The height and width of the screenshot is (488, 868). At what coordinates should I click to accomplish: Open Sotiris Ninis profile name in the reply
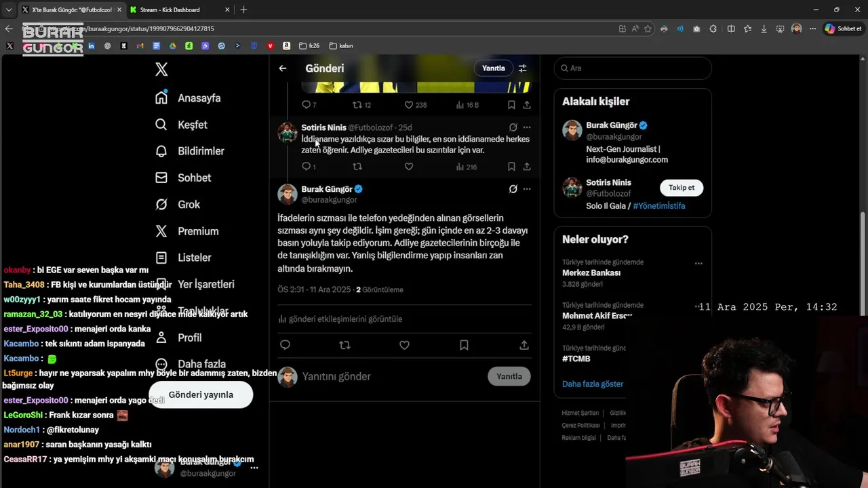coord(323,127)
